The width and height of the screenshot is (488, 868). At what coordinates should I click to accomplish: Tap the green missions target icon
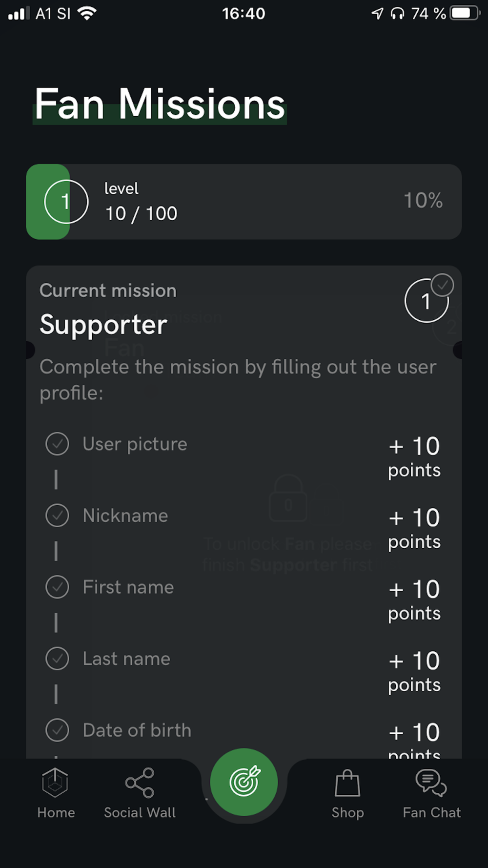pyautogui.click(x=244, y=782)
